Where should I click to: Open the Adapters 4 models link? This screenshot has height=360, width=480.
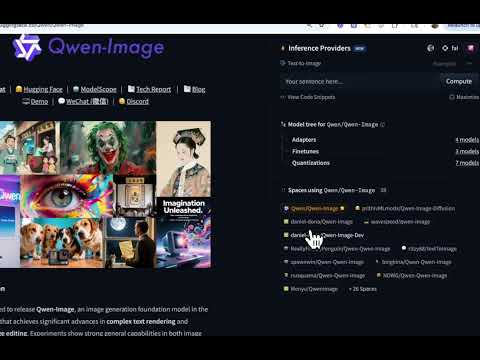tap(467, 140)
